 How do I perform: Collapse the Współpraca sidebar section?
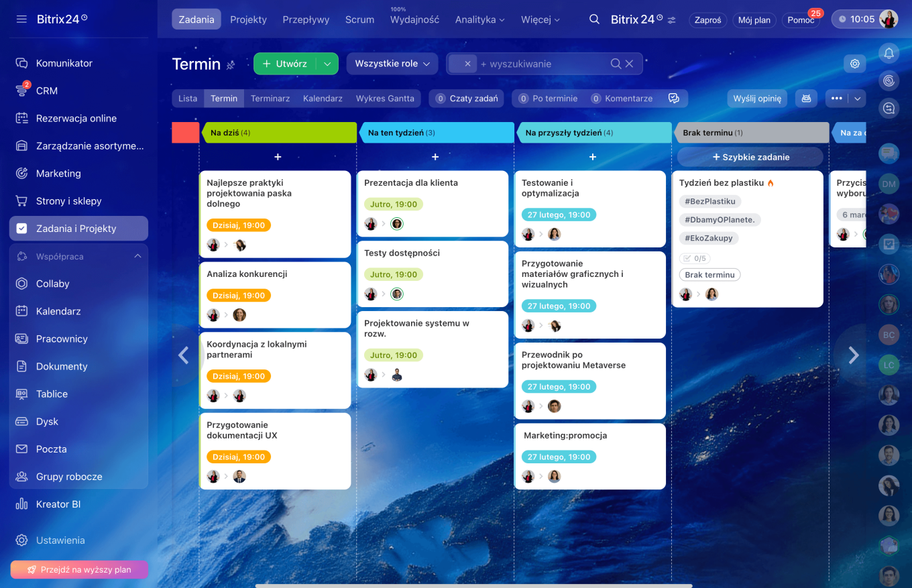(137, 256)
